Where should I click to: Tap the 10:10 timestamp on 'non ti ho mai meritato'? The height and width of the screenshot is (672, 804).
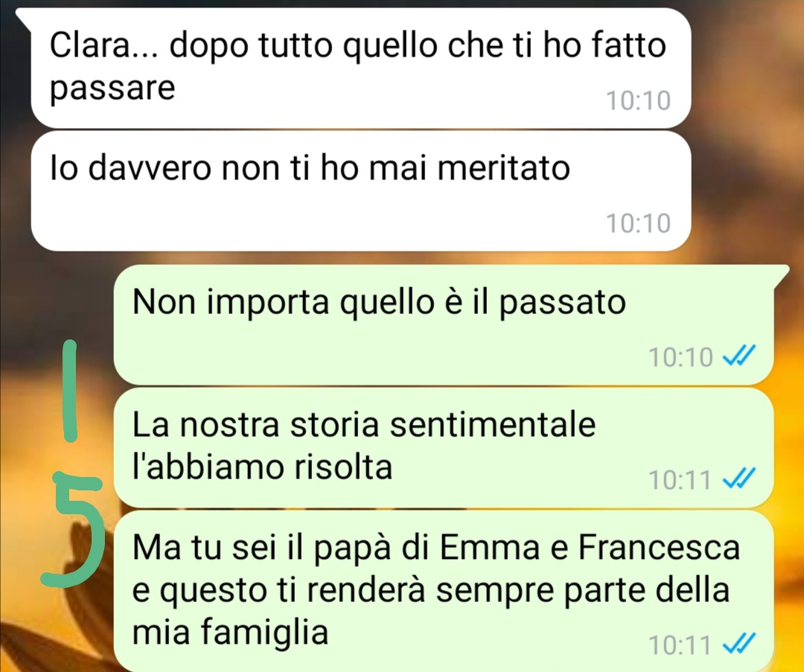639,223
